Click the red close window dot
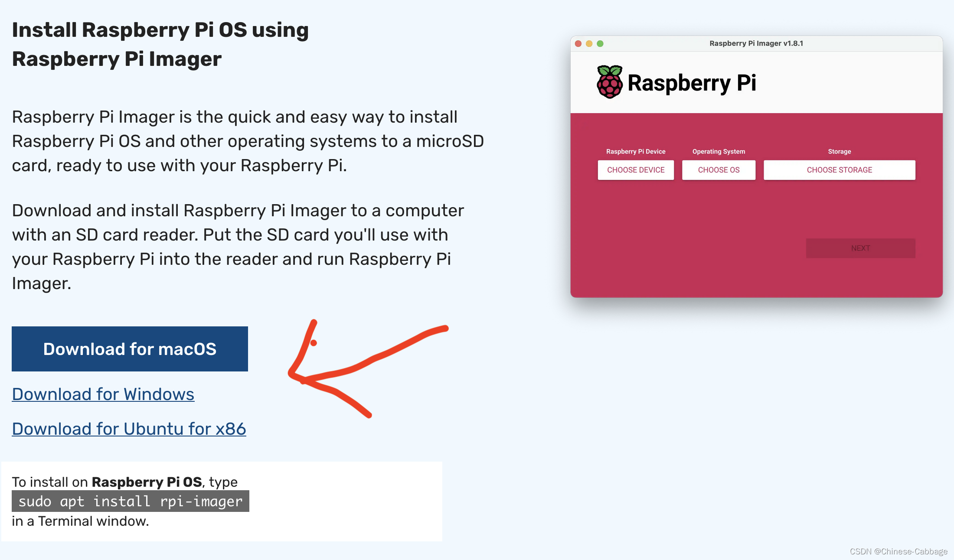Screen dimensions: 954x560 (578, 44)
